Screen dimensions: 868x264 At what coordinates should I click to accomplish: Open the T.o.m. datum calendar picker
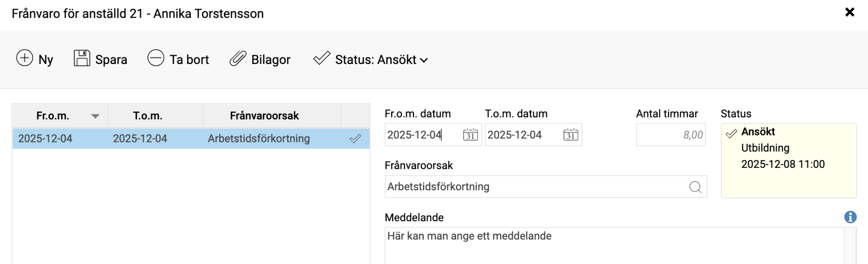570,135
